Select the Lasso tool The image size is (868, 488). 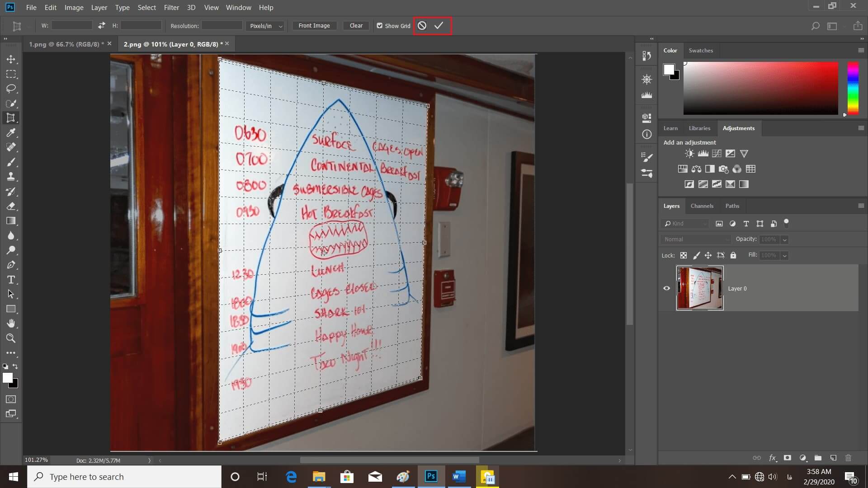coord(11,89)
